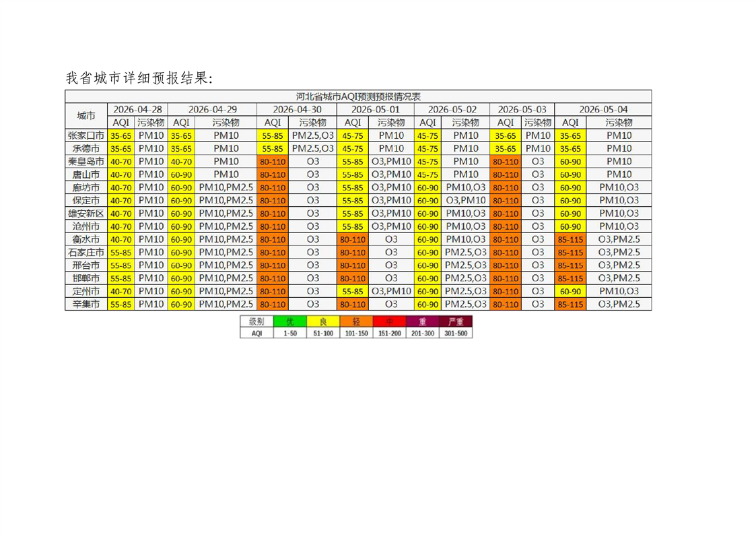756x535 pixels.
Task: Select the 雄安新区 row label
Action: click(86, 213)
